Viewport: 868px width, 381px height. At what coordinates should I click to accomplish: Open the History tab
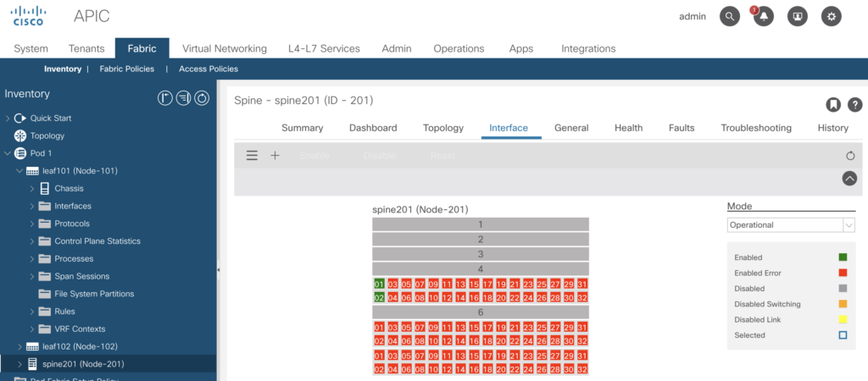[x=832, y=128]
